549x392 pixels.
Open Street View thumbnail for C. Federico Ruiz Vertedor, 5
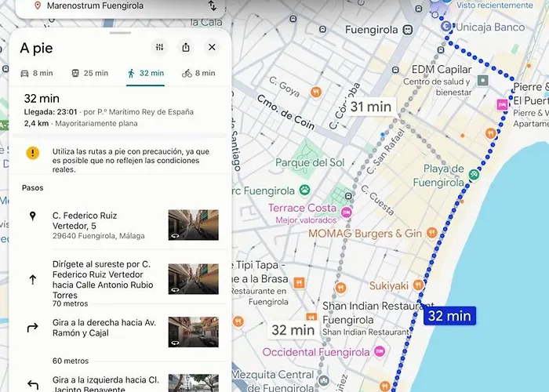[x=193, y=224]
